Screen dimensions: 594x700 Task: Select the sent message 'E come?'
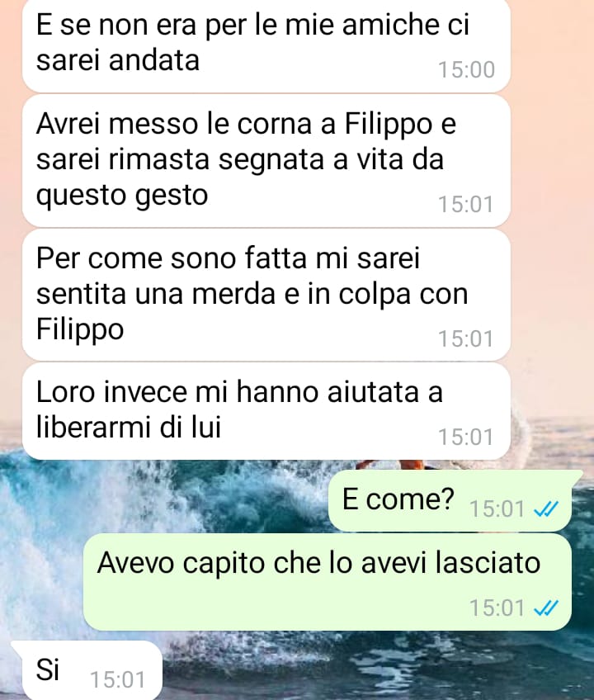click(x=450, y=500)
